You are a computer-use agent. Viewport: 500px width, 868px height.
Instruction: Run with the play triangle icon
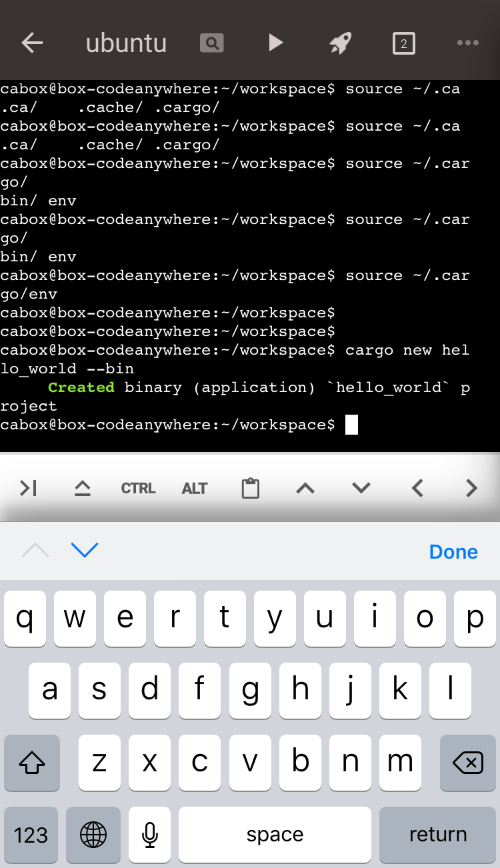pos(275,43)
